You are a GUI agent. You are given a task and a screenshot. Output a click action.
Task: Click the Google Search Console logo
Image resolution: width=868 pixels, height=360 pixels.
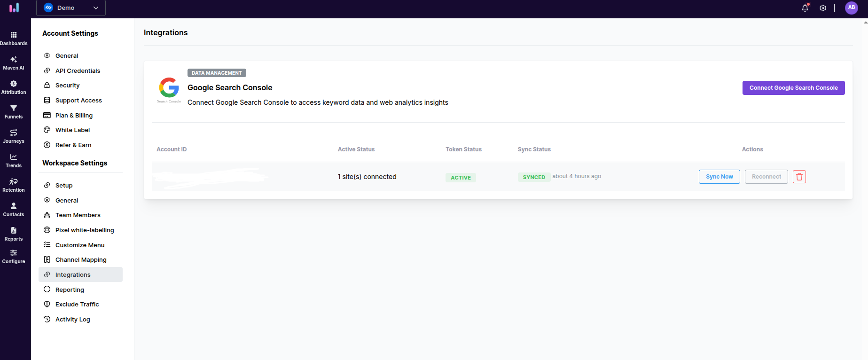click(169, 89)
